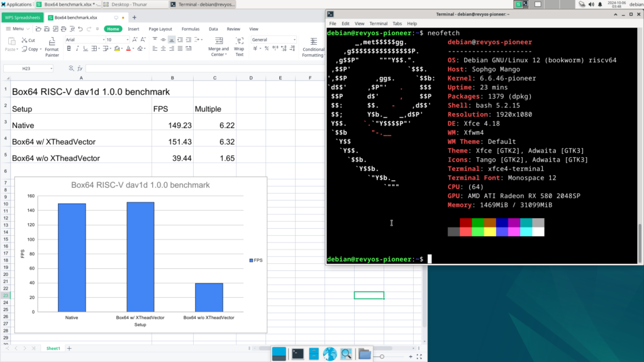Click the Sheet1 tab
The height and width of the screenshot is (362, 644).
53,348
